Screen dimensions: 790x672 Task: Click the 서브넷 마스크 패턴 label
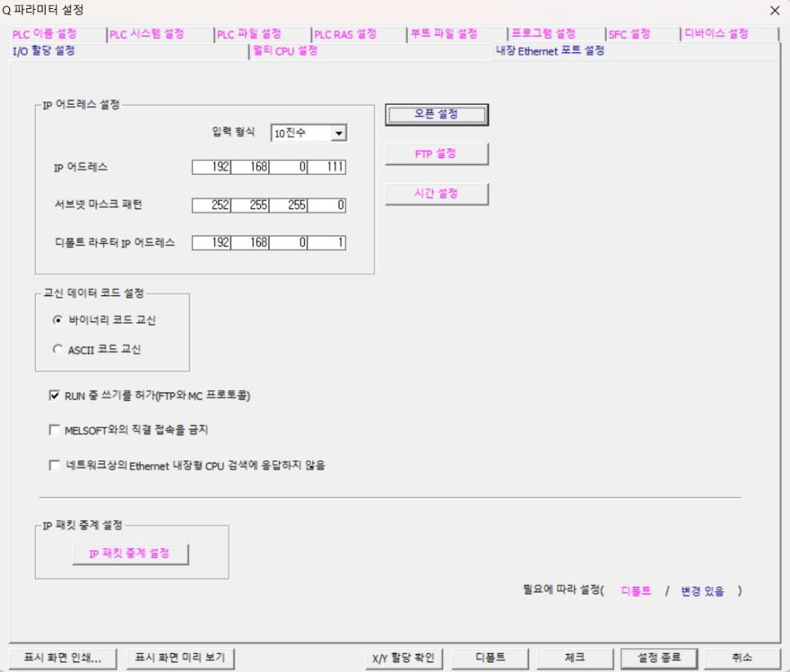(x=98, y=204)
